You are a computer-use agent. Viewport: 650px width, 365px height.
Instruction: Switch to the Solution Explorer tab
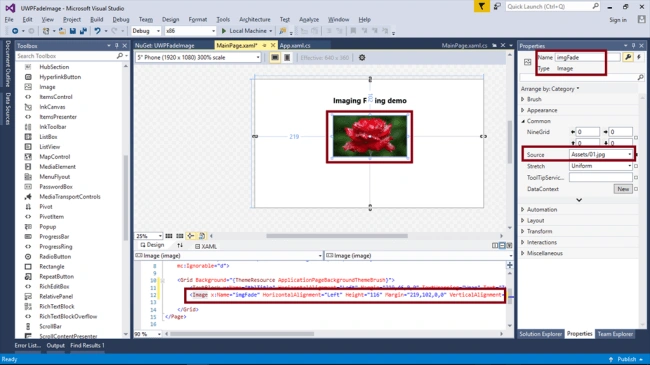(541, 334)
